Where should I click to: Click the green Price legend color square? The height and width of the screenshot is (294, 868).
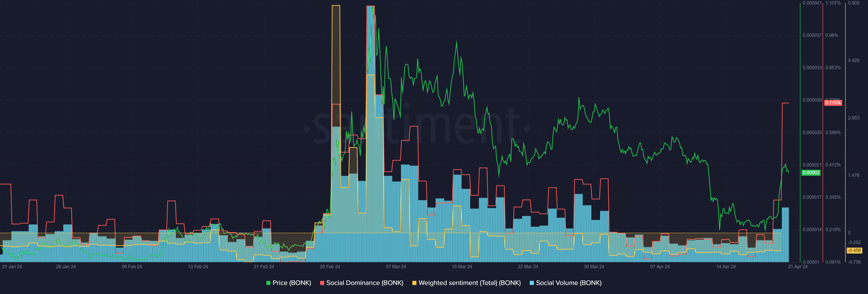(268, 283)
